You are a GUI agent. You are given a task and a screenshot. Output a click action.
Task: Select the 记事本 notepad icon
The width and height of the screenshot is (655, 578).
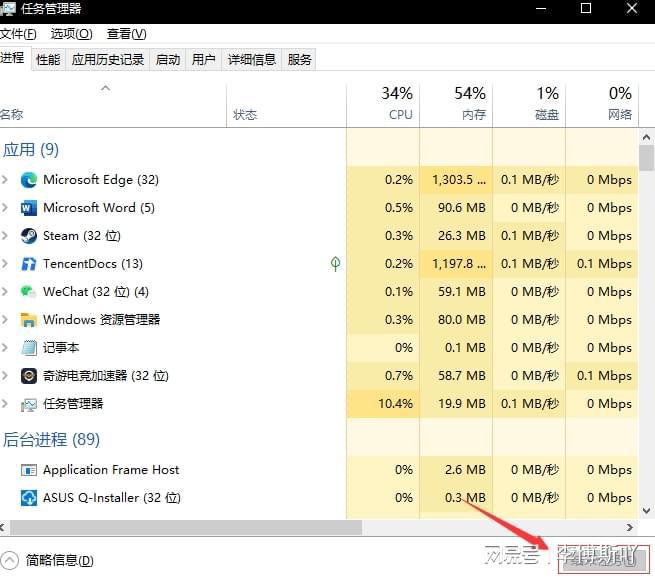(29, 347)
